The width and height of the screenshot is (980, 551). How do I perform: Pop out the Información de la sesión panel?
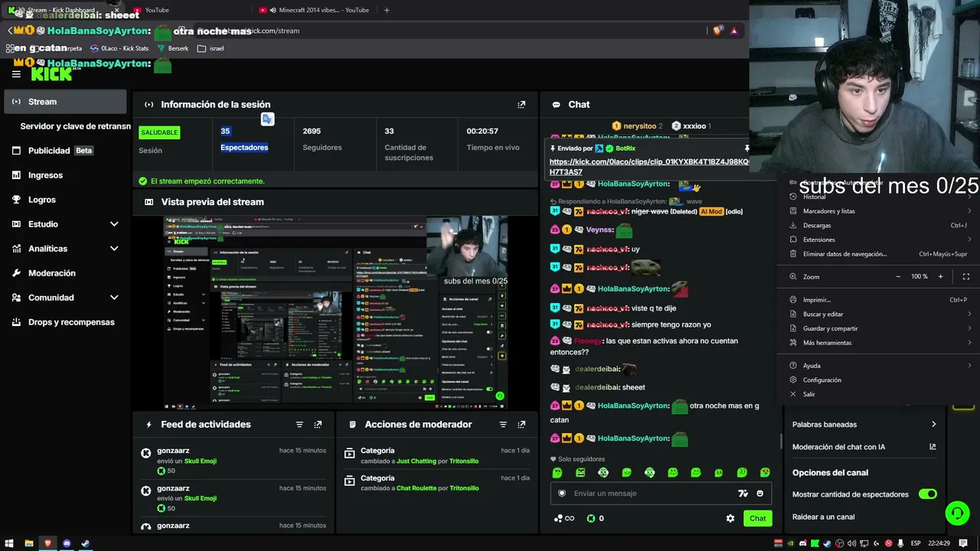point(521,105)
